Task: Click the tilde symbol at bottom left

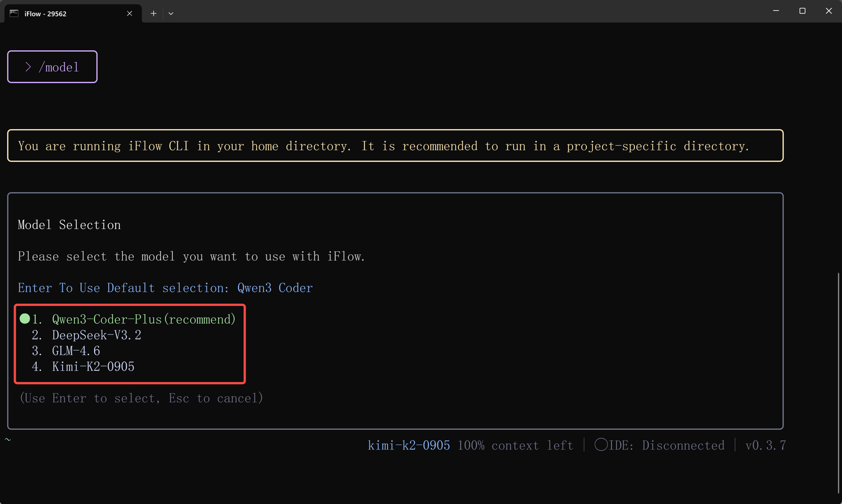Action: tap(8, 439)
